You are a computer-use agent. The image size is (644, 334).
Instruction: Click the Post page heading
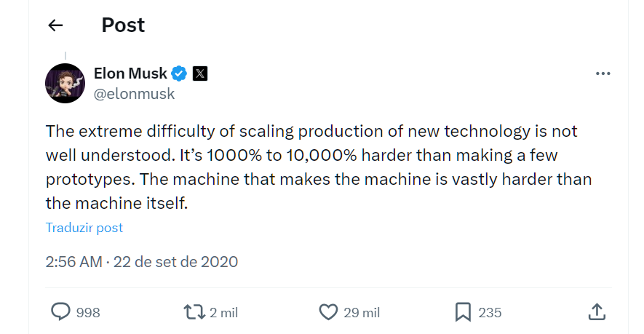pyautogui.click(x=123, y=25)
